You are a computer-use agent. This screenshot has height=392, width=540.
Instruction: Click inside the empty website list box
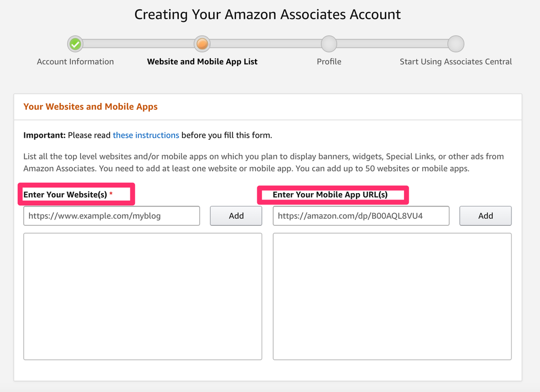tap(142, 295)
